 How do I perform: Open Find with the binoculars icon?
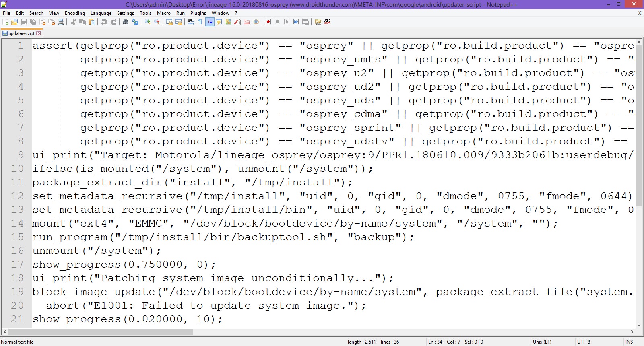(x=126, y=22)
